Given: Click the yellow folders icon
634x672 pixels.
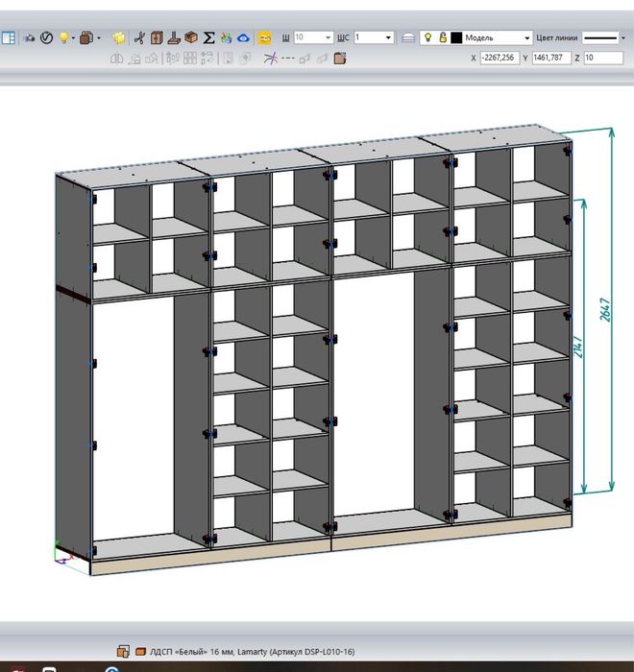Looking at the screenshot, I should [119, 37].
